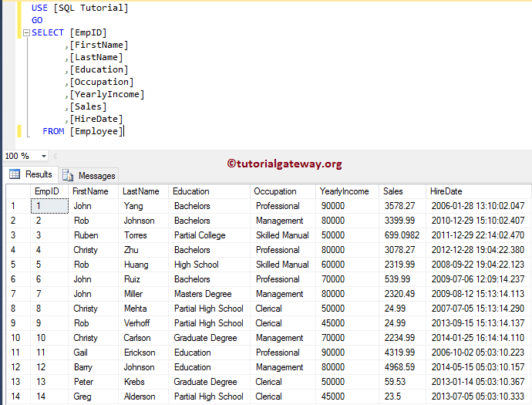Click hire date 2013-07-05 05:03:10.333

(x=478, y=397)
